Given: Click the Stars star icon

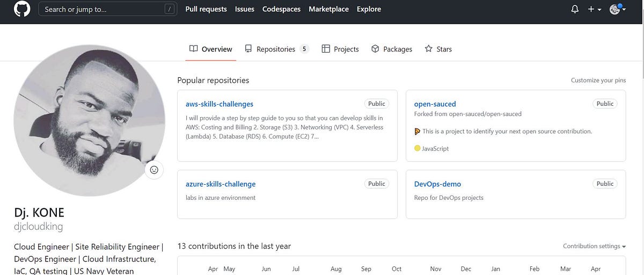Looking at the screenshot, I should click(429, 49).
